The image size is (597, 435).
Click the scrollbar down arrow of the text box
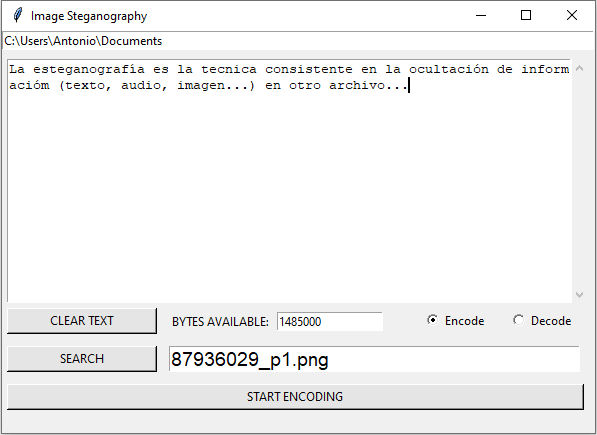(x=579, y=295)
